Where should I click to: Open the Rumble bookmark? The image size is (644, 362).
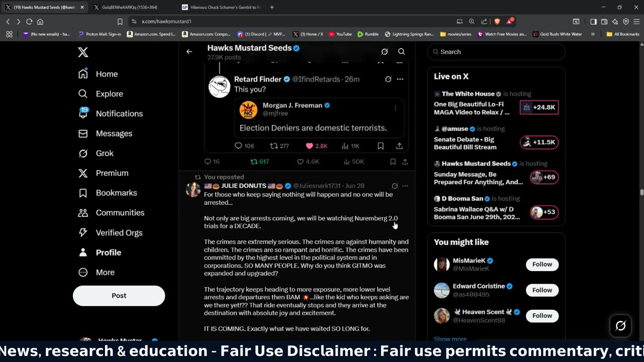[x=368, y=34]
